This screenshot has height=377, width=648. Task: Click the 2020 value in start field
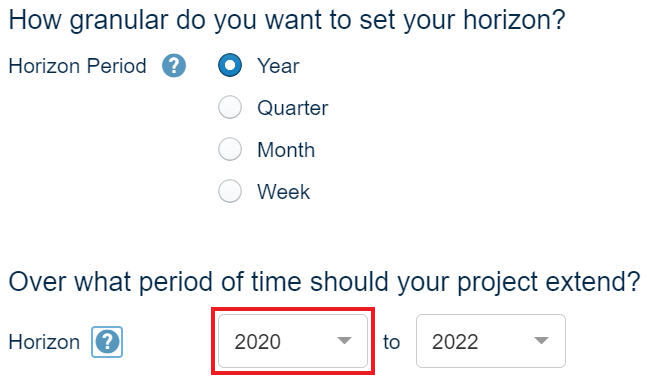[x=257, y=342]
